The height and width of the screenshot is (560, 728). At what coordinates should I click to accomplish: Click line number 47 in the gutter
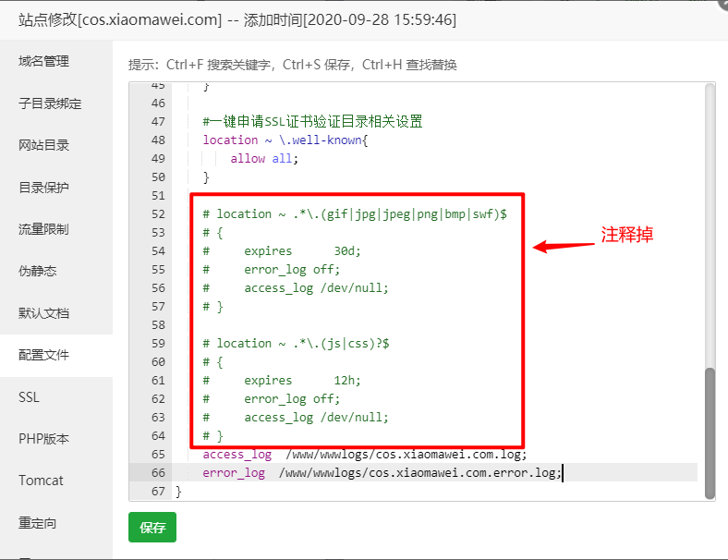point(158,122)
